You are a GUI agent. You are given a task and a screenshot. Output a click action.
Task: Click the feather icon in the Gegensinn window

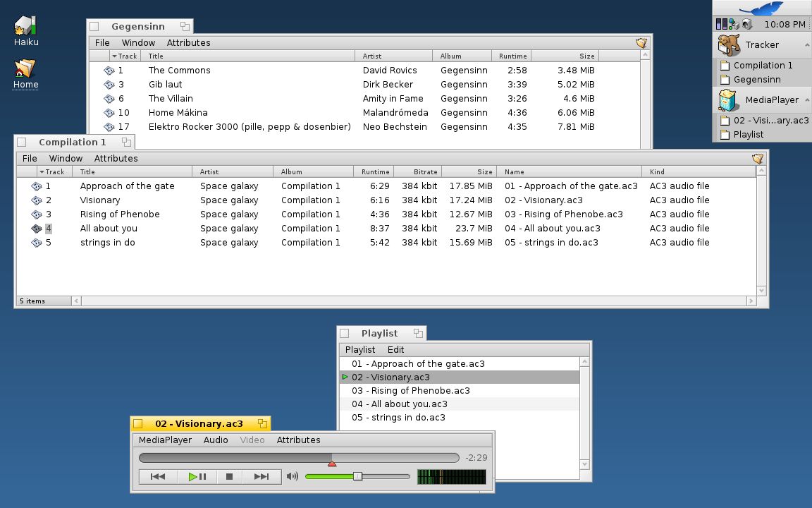641,42
